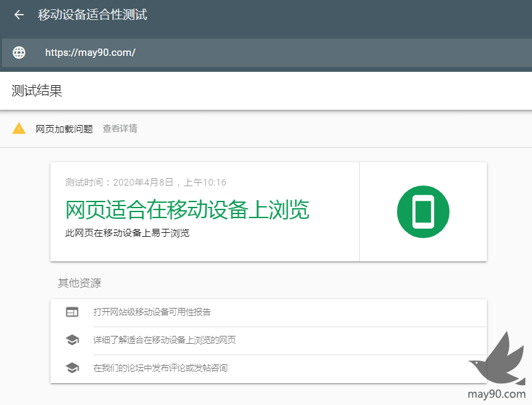The image size is (532, 405).
Task: Go back using the left arrow icon
Action: pos(19,15)
